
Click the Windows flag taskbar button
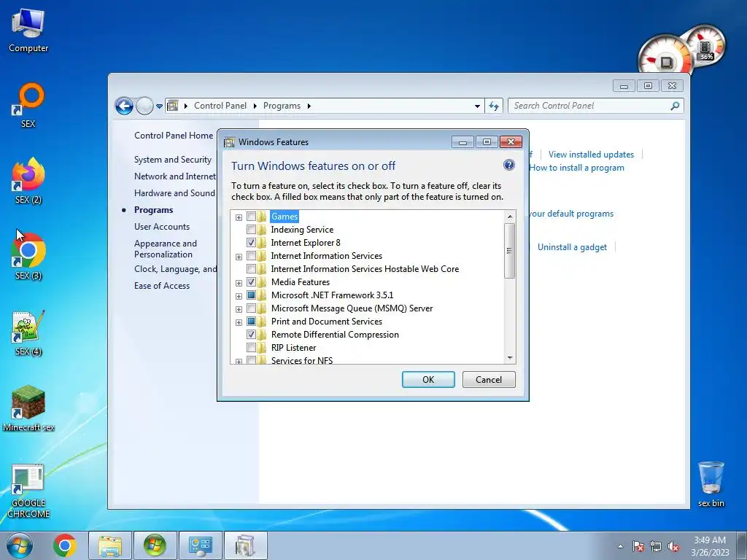click(x=155, y=545)
